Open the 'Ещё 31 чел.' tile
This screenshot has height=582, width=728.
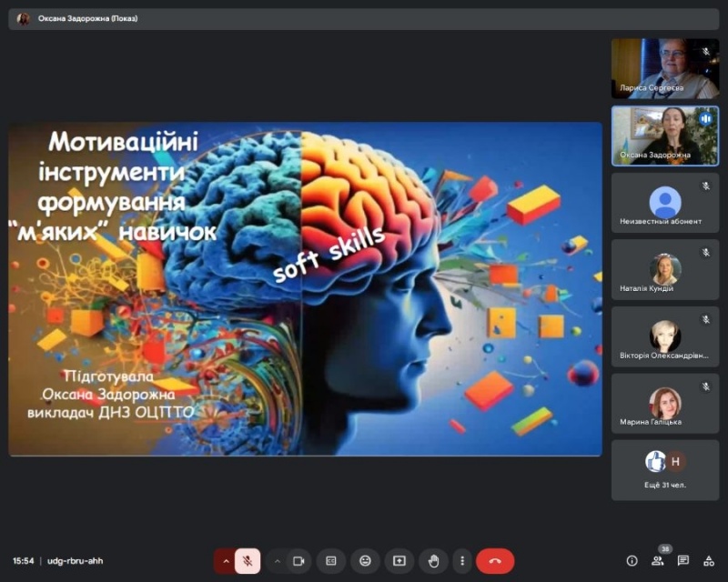664,469
